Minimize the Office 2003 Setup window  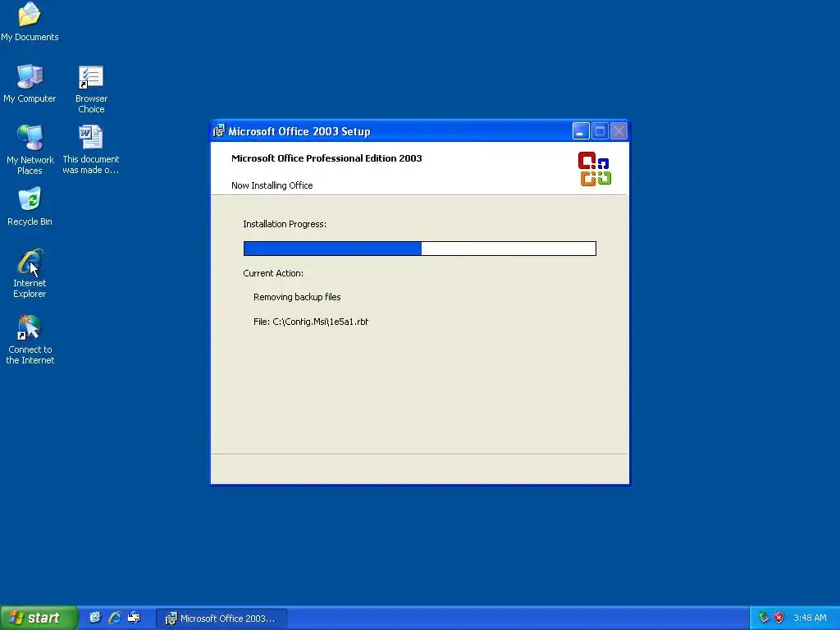(581, 130)
